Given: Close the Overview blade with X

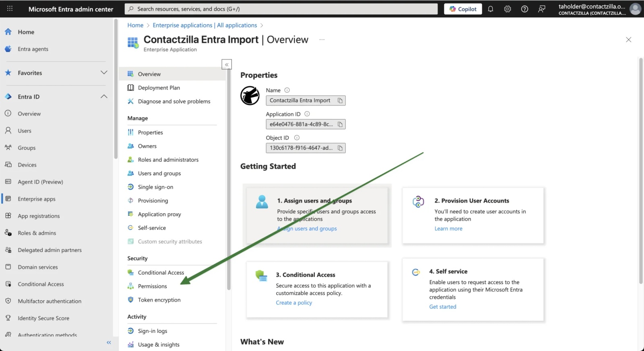Looking at the screenshot, I should (628, 39).
